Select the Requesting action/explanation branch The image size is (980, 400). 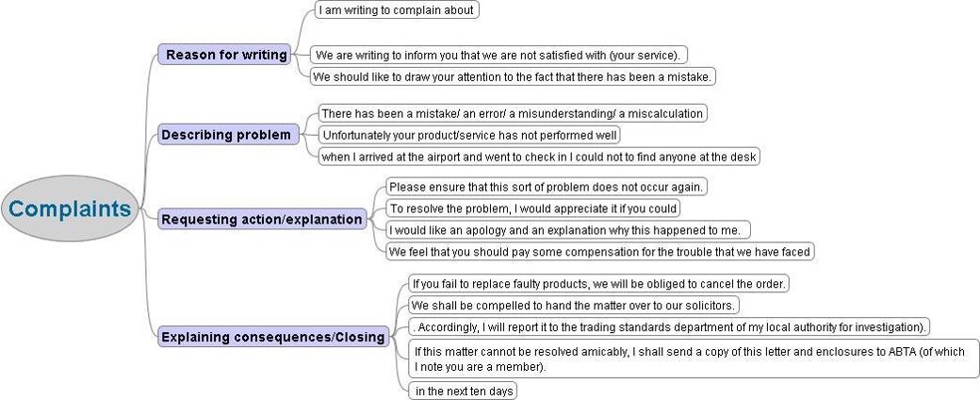(x=262, y=219)
